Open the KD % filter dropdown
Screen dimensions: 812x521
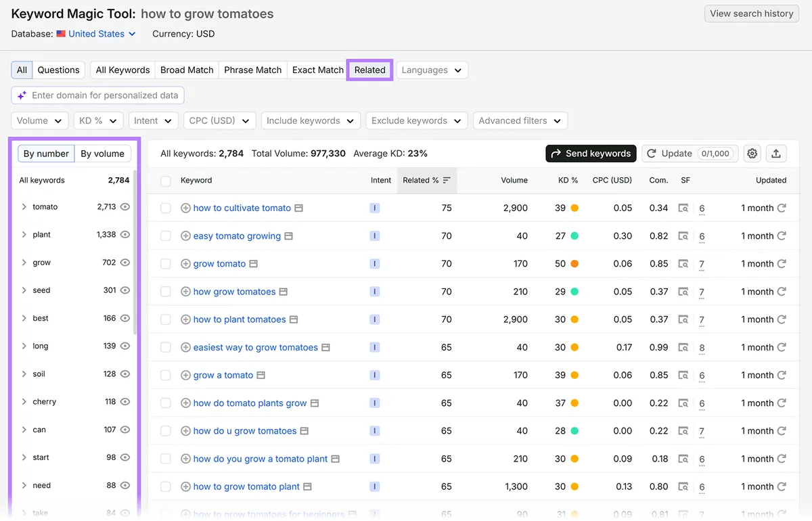[x=99, y=120]
